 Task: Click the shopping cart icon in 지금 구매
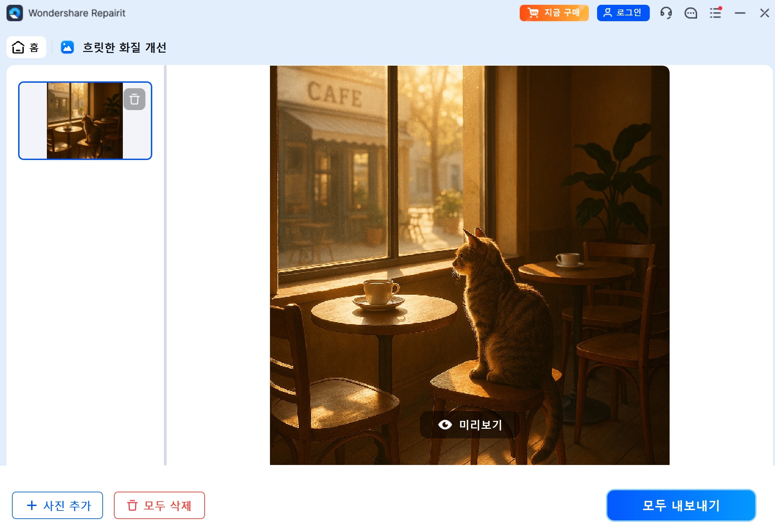click(533, 13)
